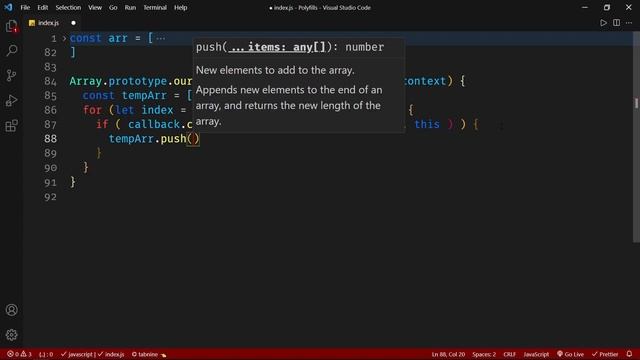Open the Help menu
Viewport: 640px width, 360px height.
[x=180, y=7]
